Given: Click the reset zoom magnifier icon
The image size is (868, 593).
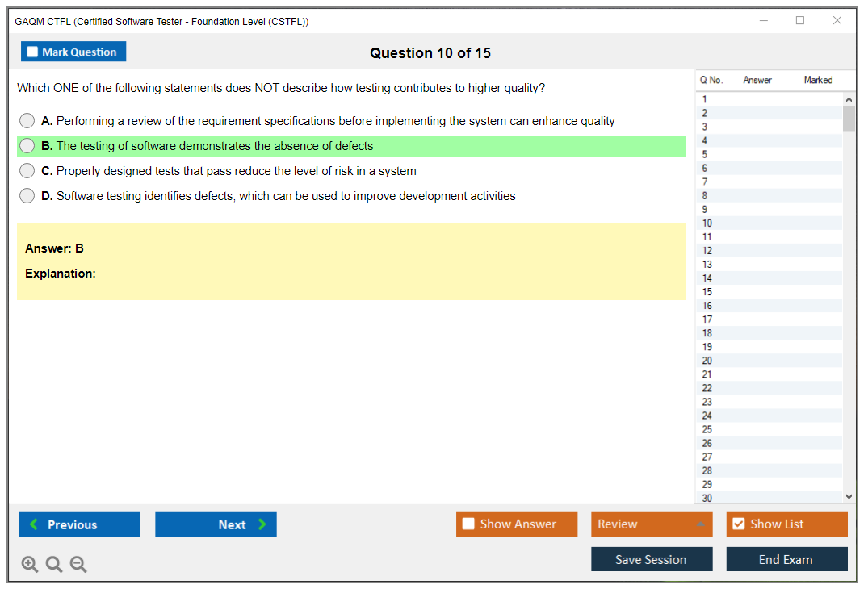Looking at the screenshot, I should coord(54,565).
